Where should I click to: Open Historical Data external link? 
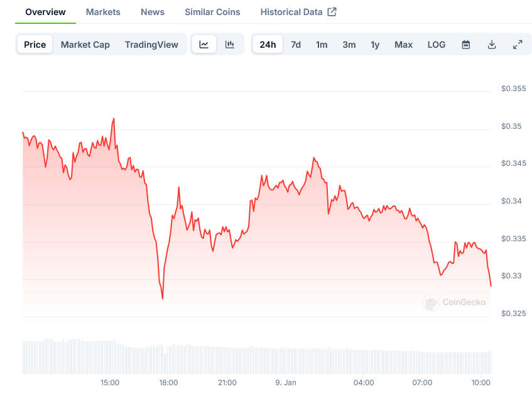[x=298, y=12]
